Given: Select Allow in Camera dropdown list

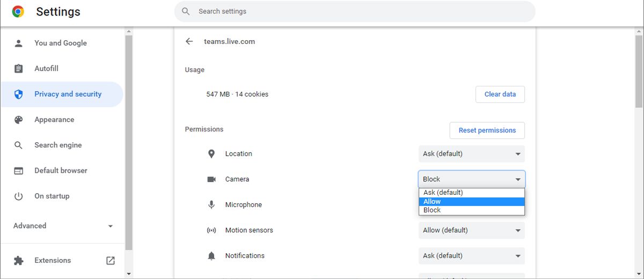Looking at the screenshot, I should click(472, 202).
